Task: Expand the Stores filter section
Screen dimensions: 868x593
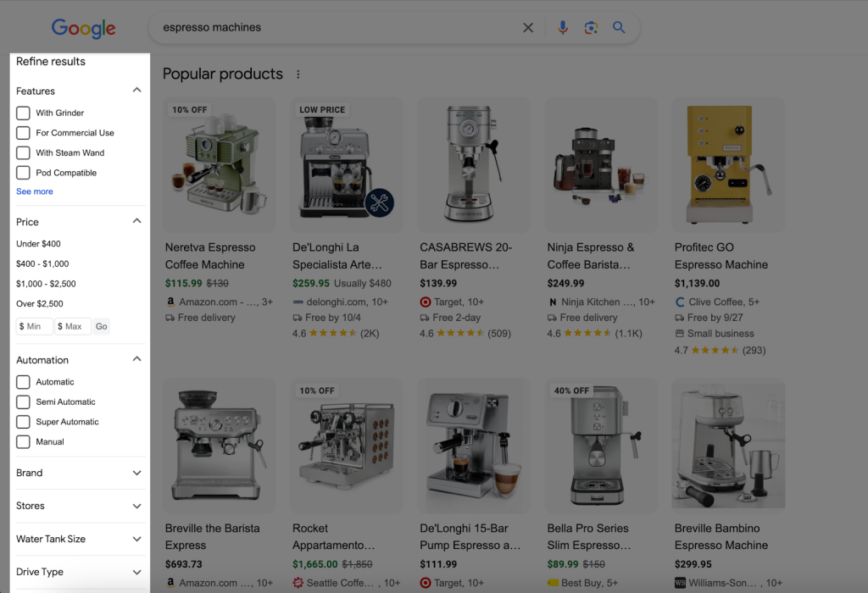Action: point(136,507)
